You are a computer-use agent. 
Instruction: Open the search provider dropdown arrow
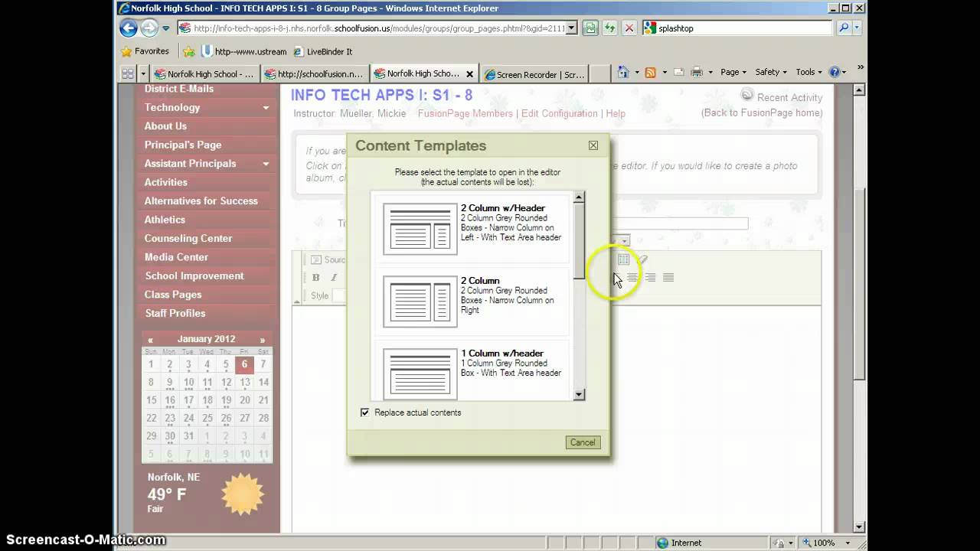click(x=857, y=28)
